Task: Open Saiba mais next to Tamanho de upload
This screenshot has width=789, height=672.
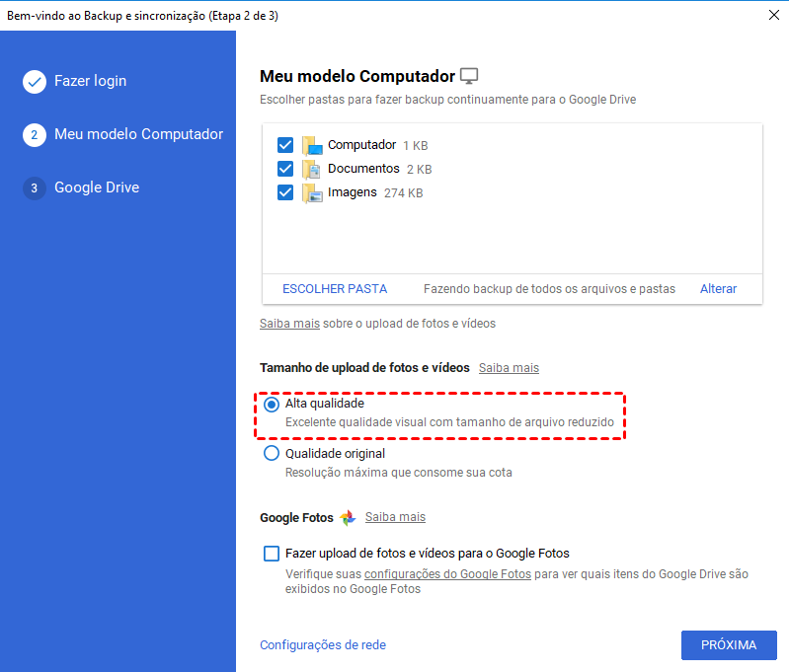Action: (x=509, y=368)
